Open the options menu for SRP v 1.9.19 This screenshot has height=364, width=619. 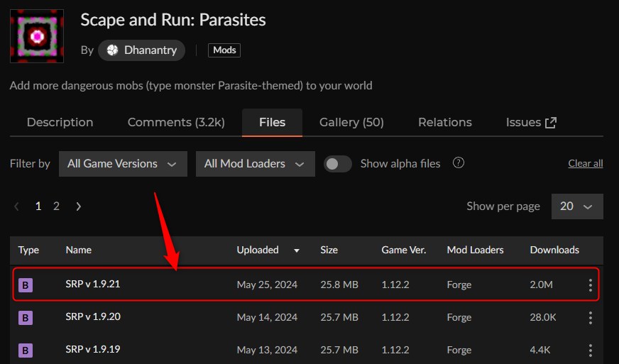590,351
